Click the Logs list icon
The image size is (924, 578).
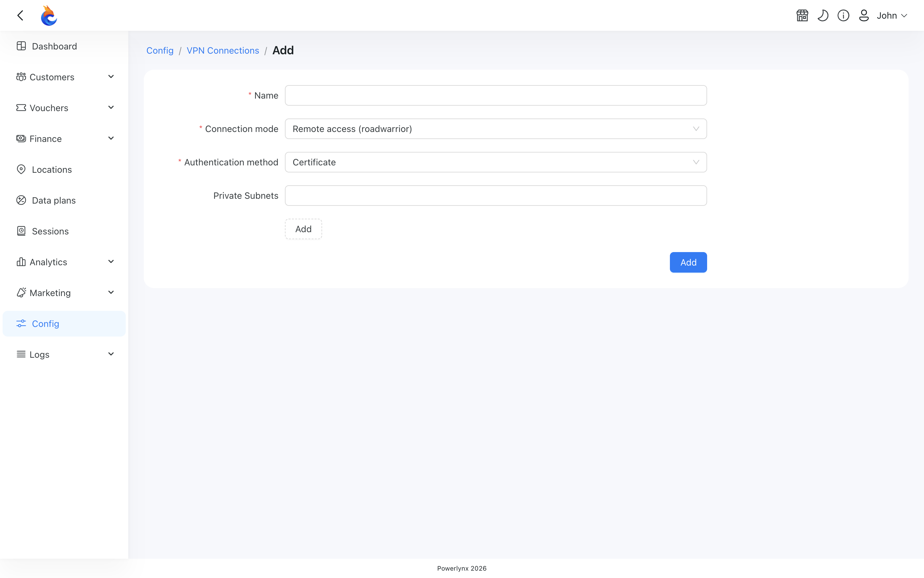(21, 355)
